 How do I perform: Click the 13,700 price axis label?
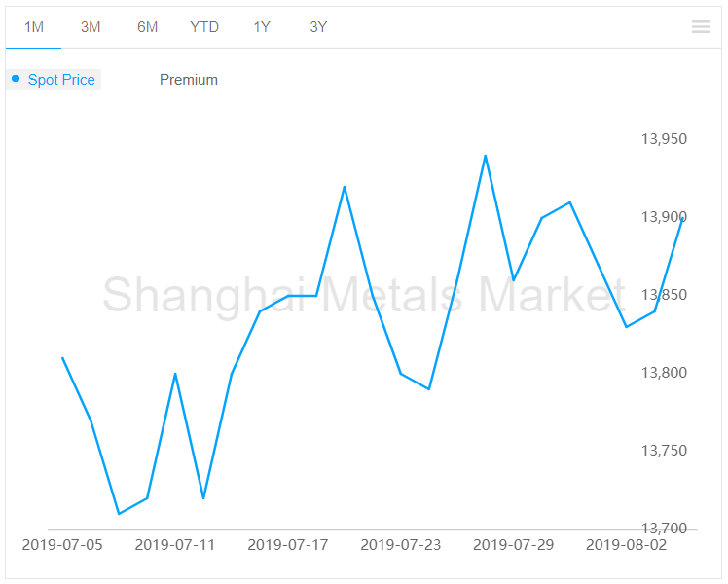click(x=664, y=529)
